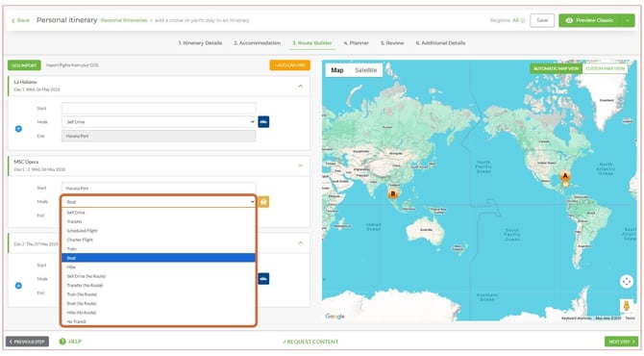Click the green help question mark icon
This screenshot has height=356, width=644.
[62, 342]
